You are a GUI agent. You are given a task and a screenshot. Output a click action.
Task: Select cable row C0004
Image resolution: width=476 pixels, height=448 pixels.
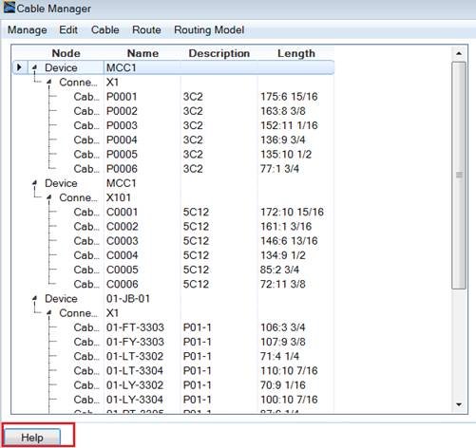[x=173, y=255]
